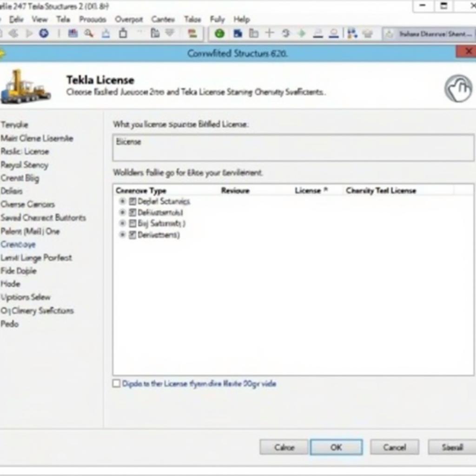Open the 'Tela' menu

[63, 20]
